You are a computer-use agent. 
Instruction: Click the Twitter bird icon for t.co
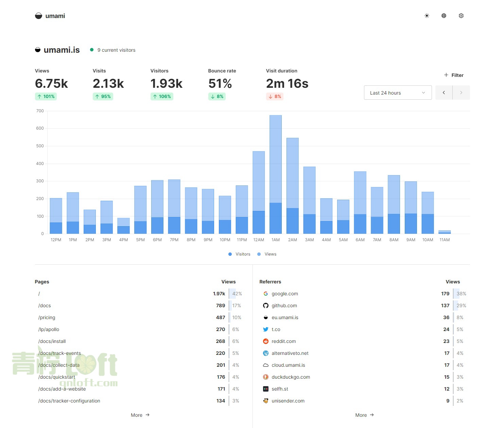pos(266,329)
